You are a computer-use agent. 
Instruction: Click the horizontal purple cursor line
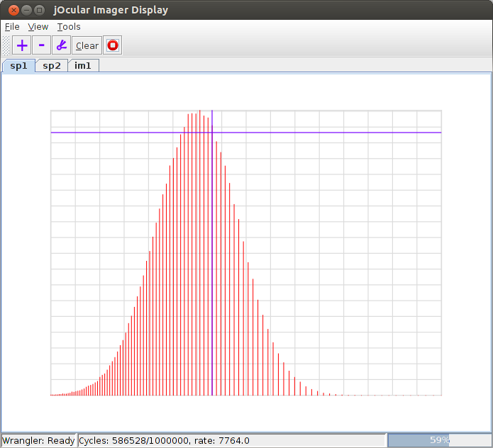point(319,133)
